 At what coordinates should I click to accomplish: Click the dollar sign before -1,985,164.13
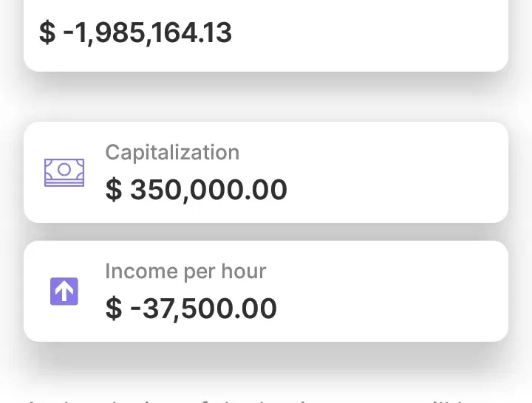pyautogui.click(x=47, y=33)
